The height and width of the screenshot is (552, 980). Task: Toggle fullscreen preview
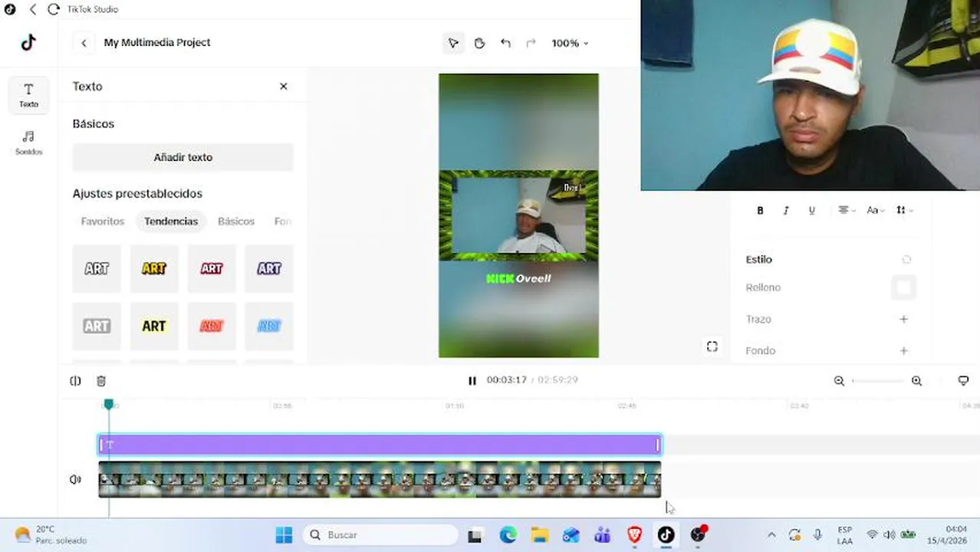point(712,347)
